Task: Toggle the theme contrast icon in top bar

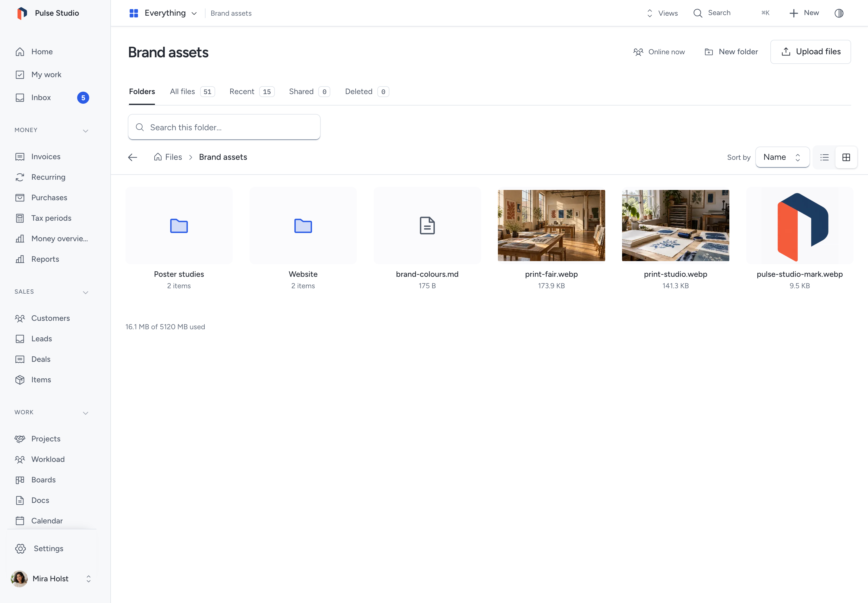Action: pos(839,13)
